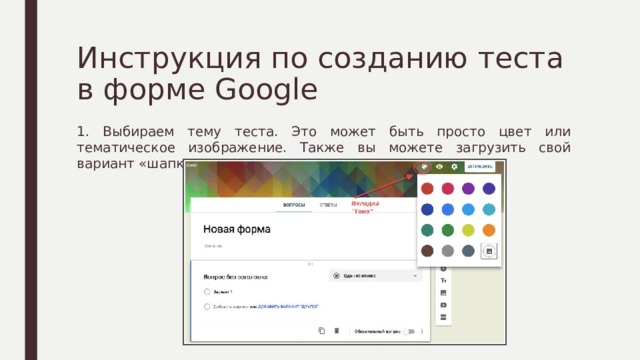The image size is (640, 360).
Task: Open the settings gear icon
Action: pyautogui.click(x=454, y=167)
